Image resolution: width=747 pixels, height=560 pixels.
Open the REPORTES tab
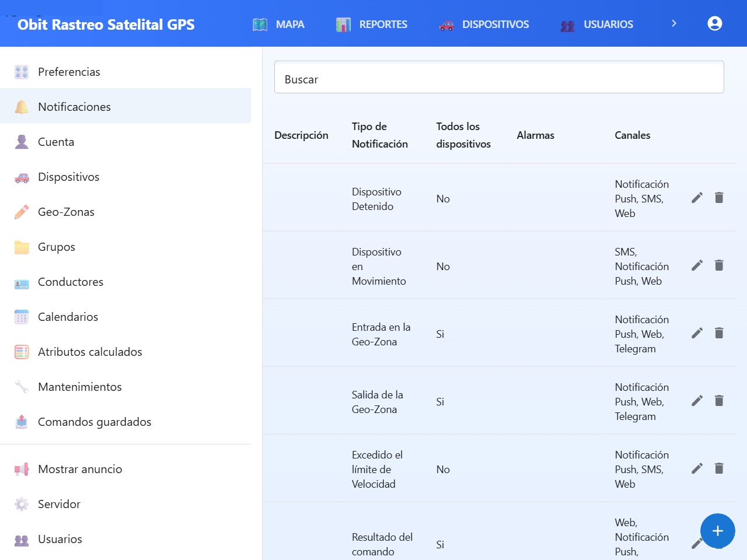[x=372, y=24]
